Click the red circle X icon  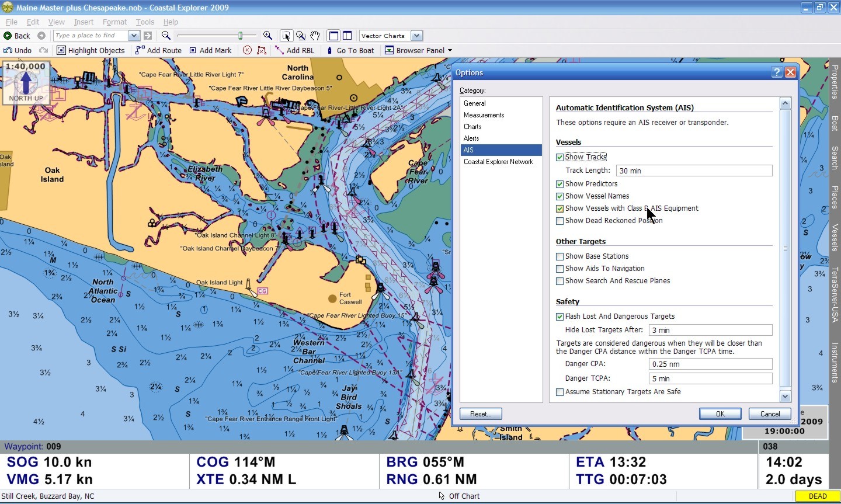tap(247, 50)
